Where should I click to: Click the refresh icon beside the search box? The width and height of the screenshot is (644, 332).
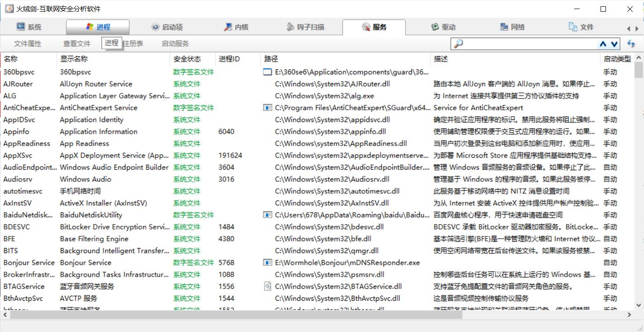click(x=631, y=44)
